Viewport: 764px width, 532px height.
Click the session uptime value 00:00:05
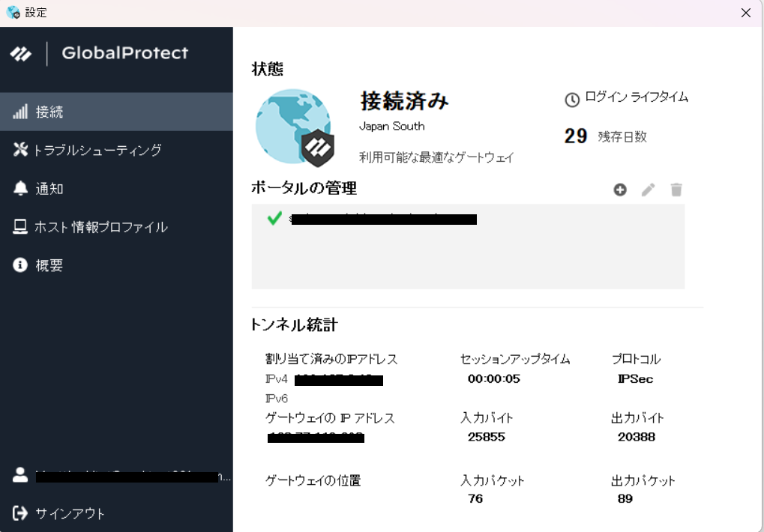[493, 379]
